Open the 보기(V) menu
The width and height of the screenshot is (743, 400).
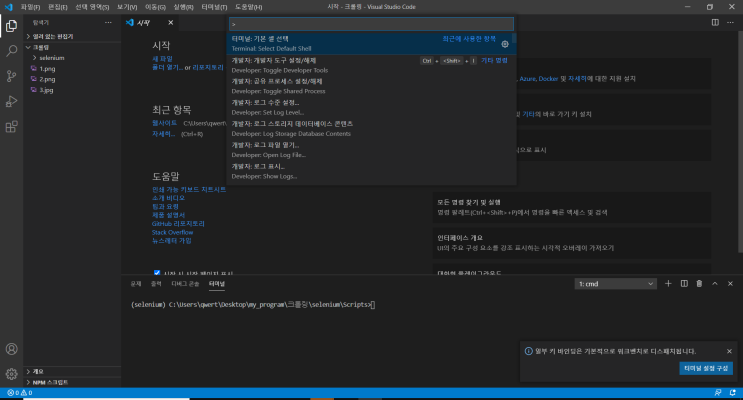coord(127,7)
